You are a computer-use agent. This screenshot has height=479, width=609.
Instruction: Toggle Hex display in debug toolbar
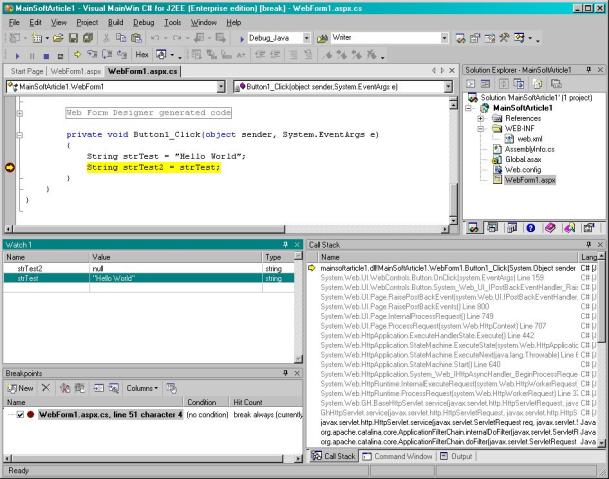point(142,55)
